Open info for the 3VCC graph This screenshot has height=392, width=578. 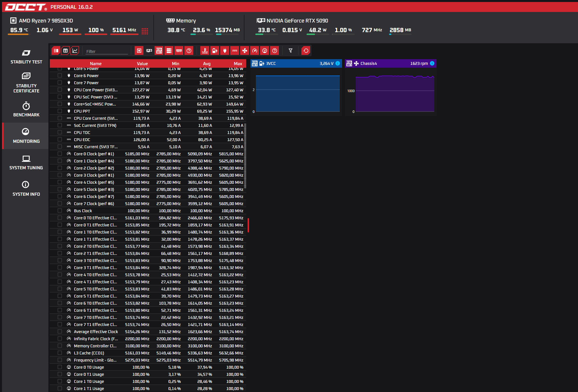click(x=338, y=63)
